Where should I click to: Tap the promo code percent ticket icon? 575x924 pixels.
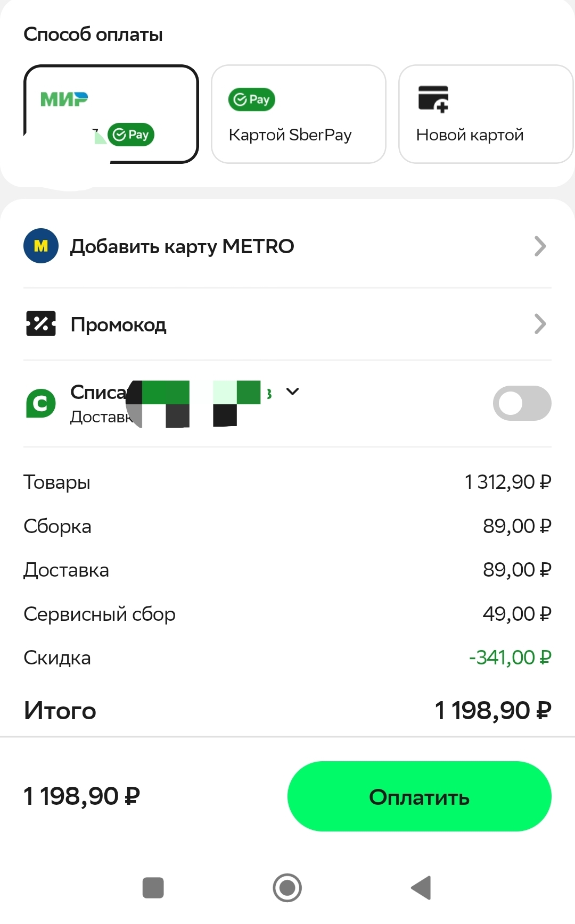click(41, 323)
